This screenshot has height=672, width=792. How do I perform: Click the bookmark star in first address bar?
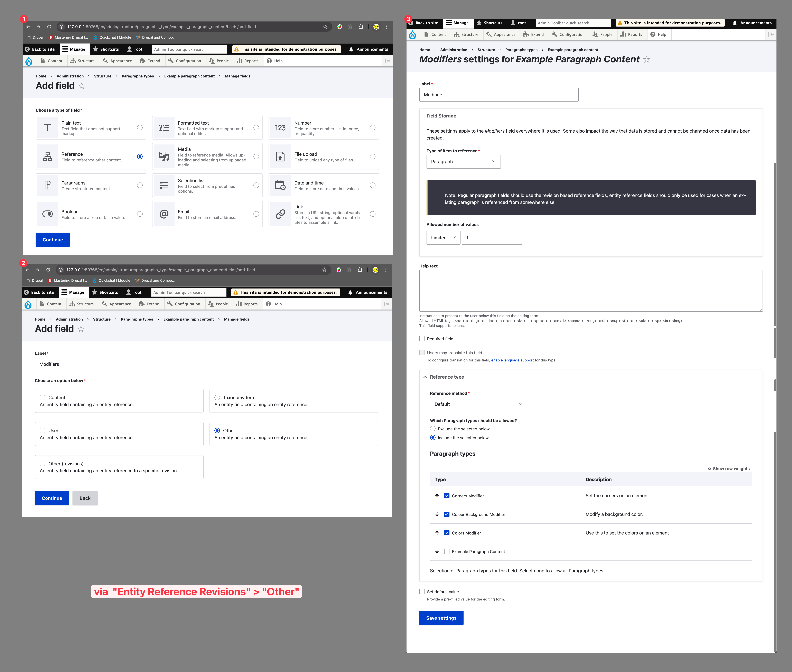(325, 27)
